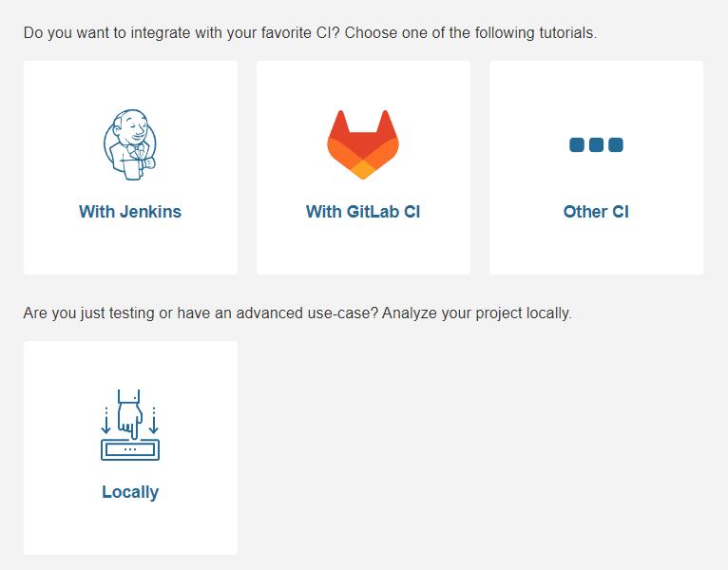Open the With GitLab CI tutorial link
728x570 pixels.
[x=363, y=212]
